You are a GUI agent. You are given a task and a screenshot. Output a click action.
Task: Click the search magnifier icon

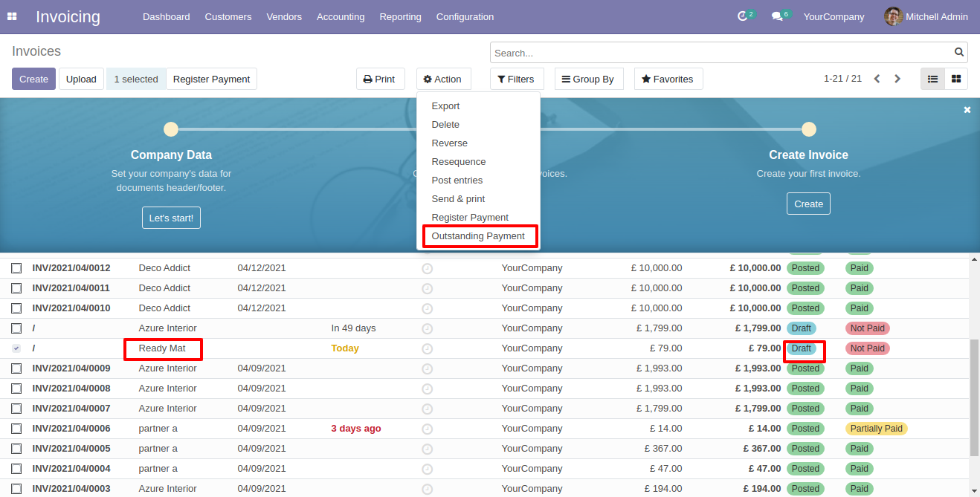click(x=959, y=52)
